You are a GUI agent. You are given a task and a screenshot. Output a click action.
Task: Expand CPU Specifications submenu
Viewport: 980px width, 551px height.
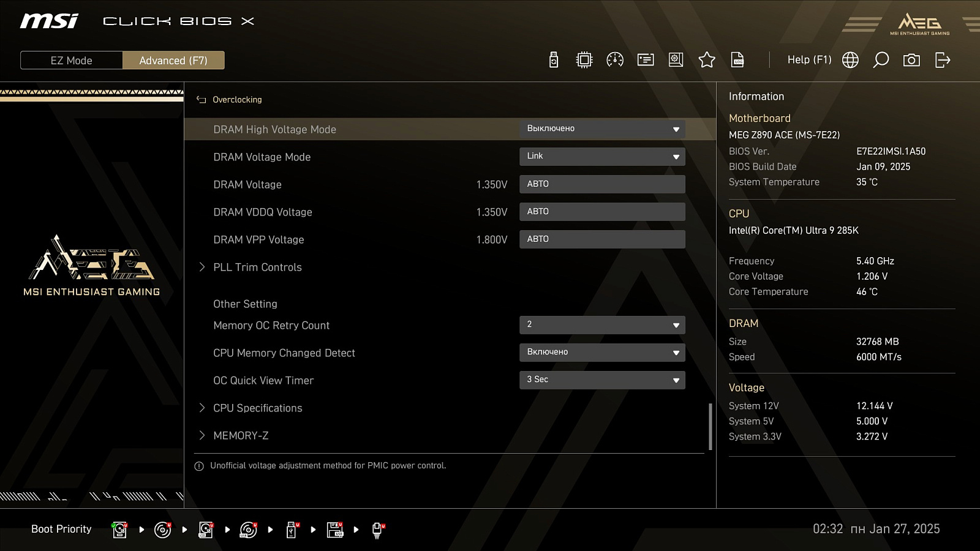click(257, 408)
